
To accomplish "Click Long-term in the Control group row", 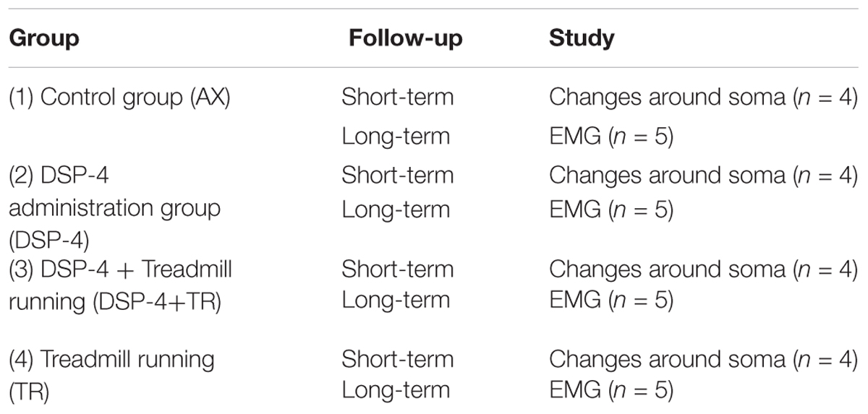I will tap(396, 136).
